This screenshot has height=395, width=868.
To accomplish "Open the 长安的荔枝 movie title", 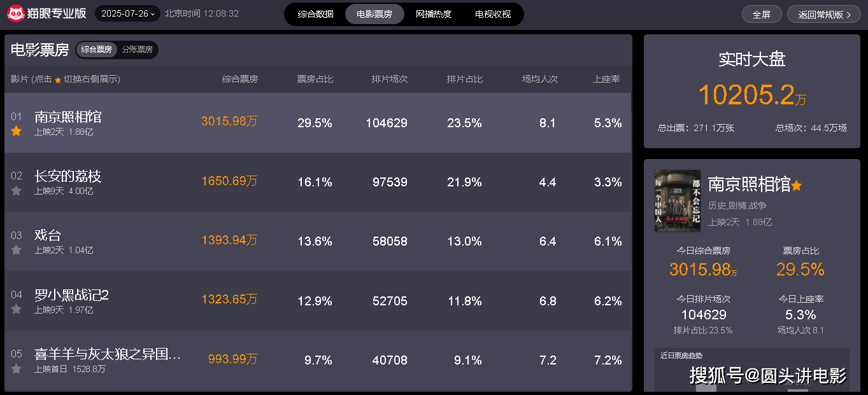I will click(68, 176).
